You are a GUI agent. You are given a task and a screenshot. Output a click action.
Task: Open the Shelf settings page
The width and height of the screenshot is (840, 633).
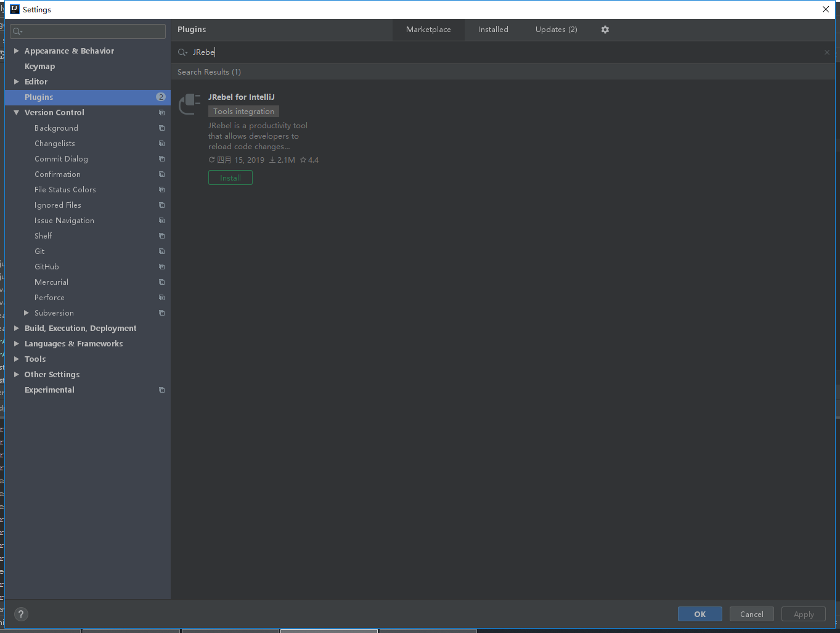click(43, 236)
